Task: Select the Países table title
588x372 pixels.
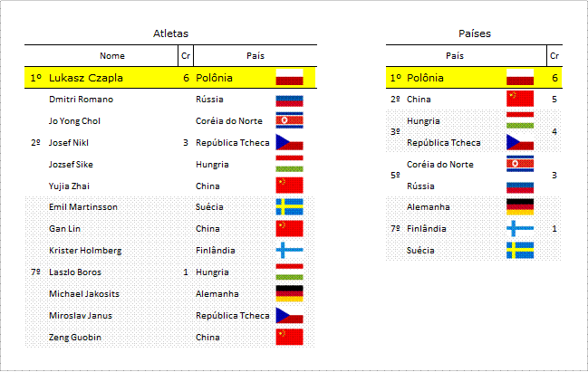Action: [x=475, y=33]
